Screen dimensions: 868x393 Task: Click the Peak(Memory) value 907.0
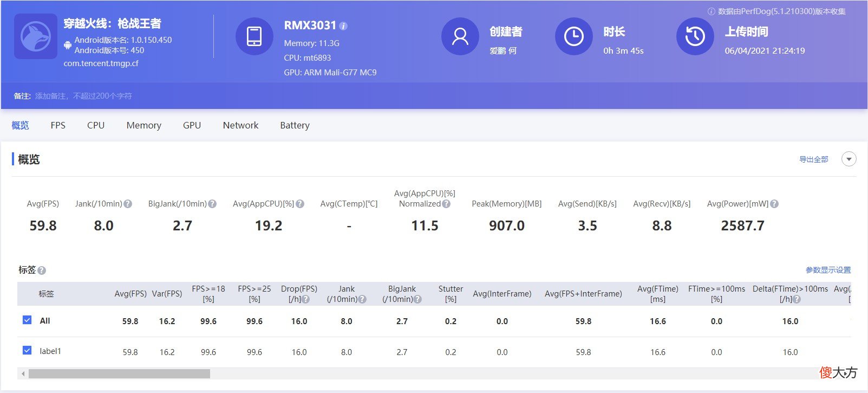tap(507, 226)
